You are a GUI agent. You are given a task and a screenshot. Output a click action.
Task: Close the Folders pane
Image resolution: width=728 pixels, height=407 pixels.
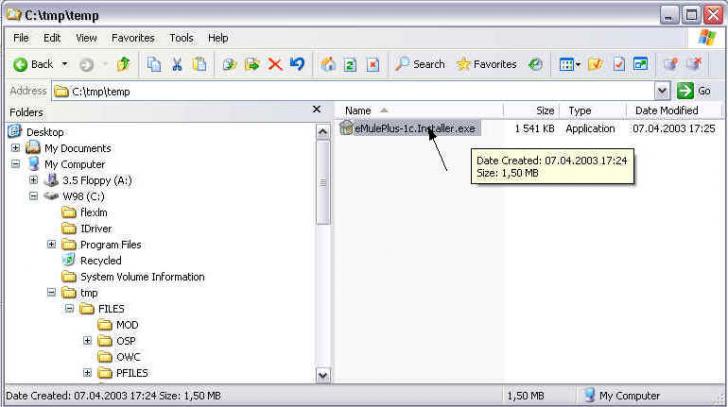click(x=317, y=110)
